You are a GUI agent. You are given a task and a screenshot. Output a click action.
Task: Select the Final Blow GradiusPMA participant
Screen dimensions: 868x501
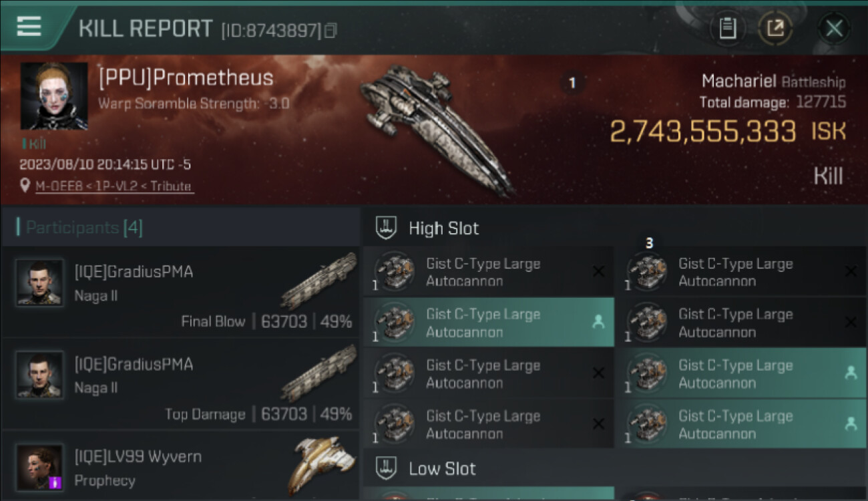coord(180,292)
